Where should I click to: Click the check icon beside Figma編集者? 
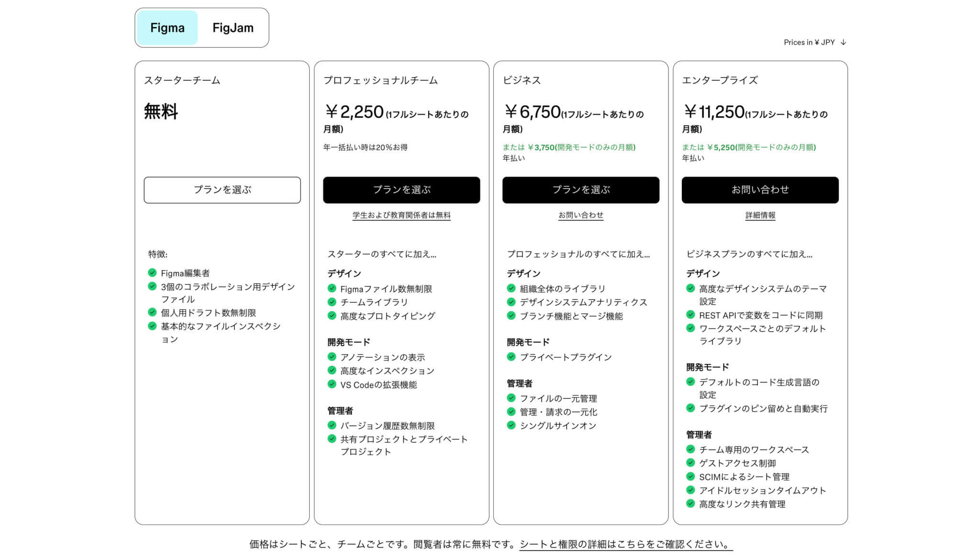152,273
